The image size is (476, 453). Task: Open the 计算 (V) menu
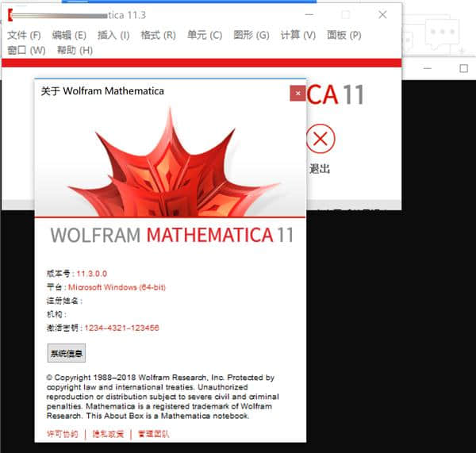297,35
